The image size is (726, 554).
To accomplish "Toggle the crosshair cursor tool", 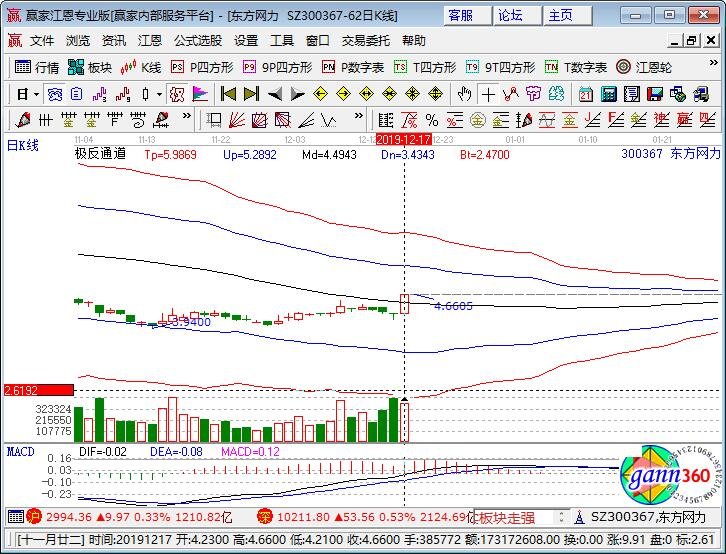I will coord(488,94).
